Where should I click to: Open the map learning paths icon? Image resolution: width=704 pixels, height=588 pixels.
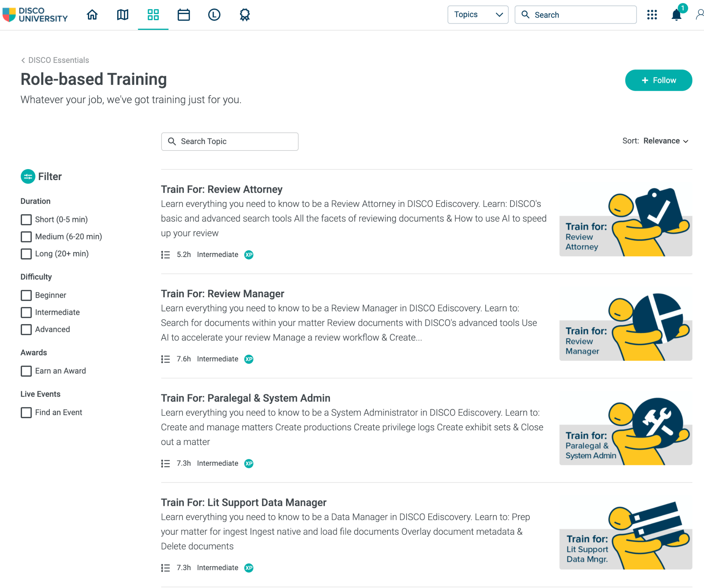(123, 15)
